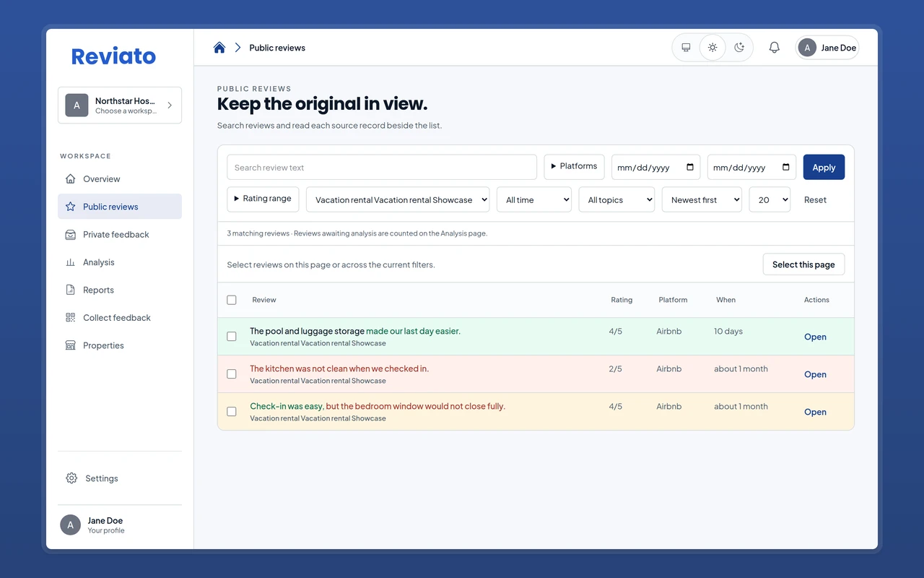Click the Properties storefront icon
Viewport: 924px width, 578px height.
[x=70, y=345]
